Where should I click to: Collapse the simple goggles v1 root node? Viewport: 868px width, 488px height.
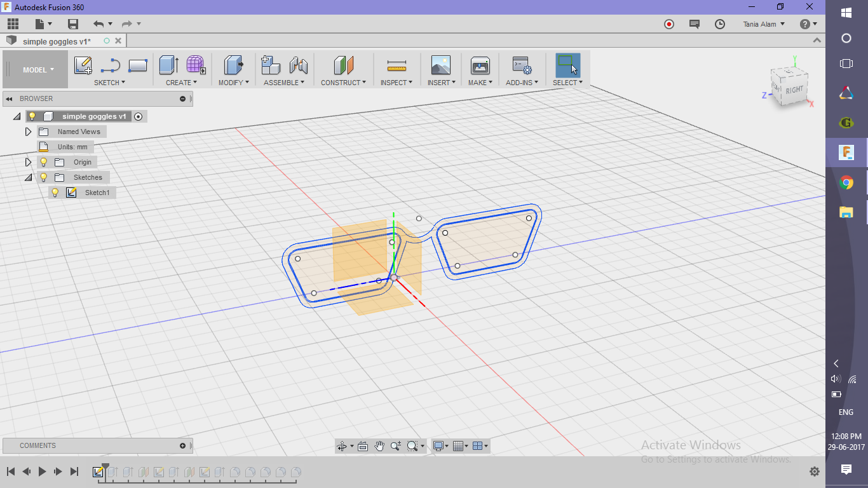(x=17, y=116)
